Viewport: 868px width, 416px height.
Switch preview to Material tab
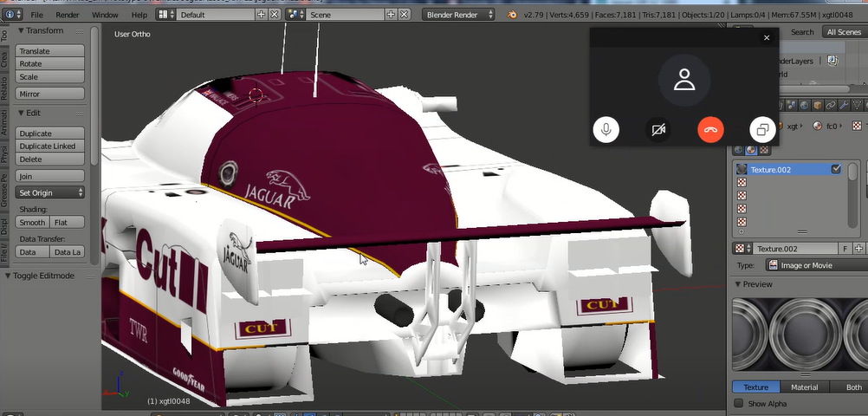click(805, 387)
